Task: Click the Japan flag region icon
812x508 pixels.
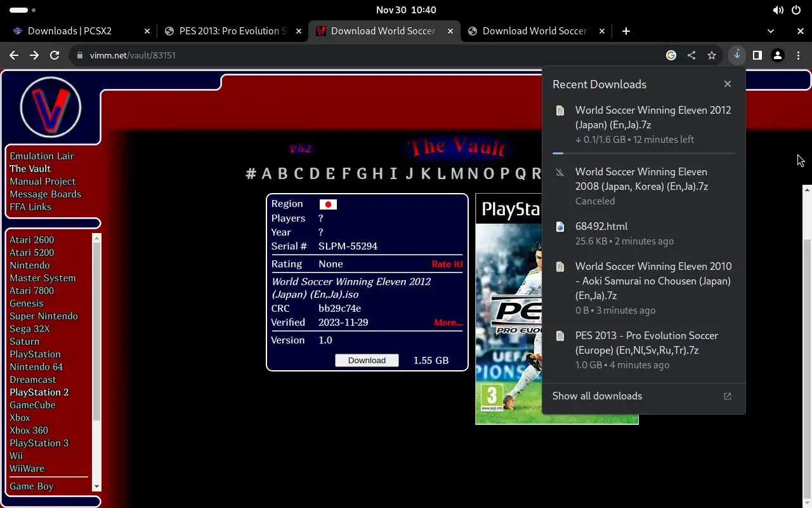Action: click(x=328, y=204)
